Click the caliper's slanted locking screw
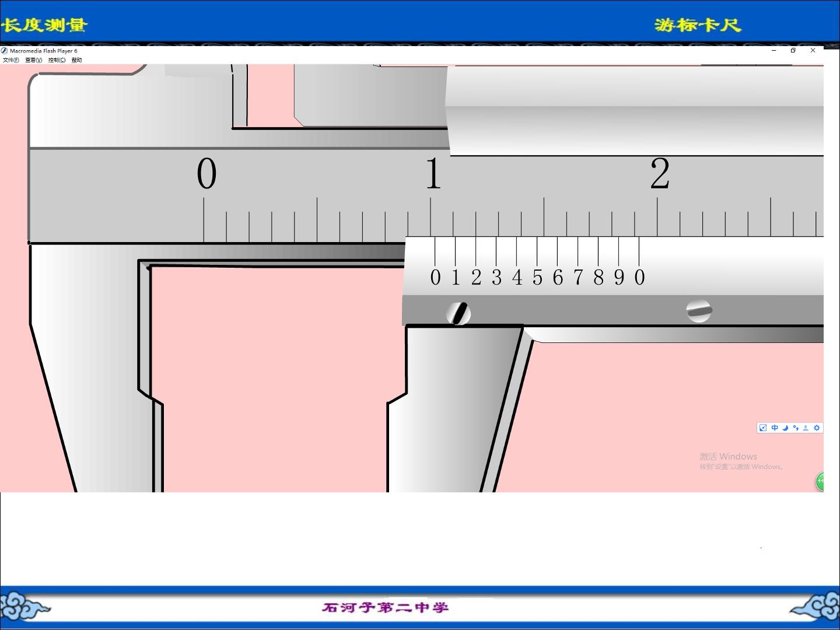This screenshot has height=630, width=840. coord(459,313)
